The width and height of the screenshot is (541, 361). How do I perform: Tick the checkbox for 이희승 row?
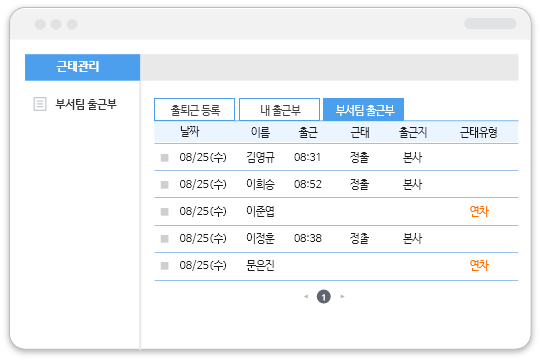click(165, 185)
